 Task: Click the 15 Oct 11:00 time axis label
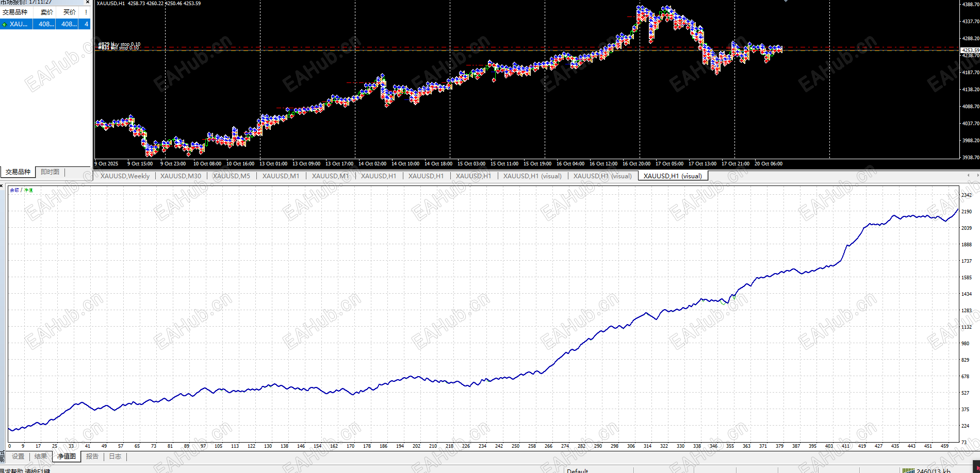pos(504,164)
